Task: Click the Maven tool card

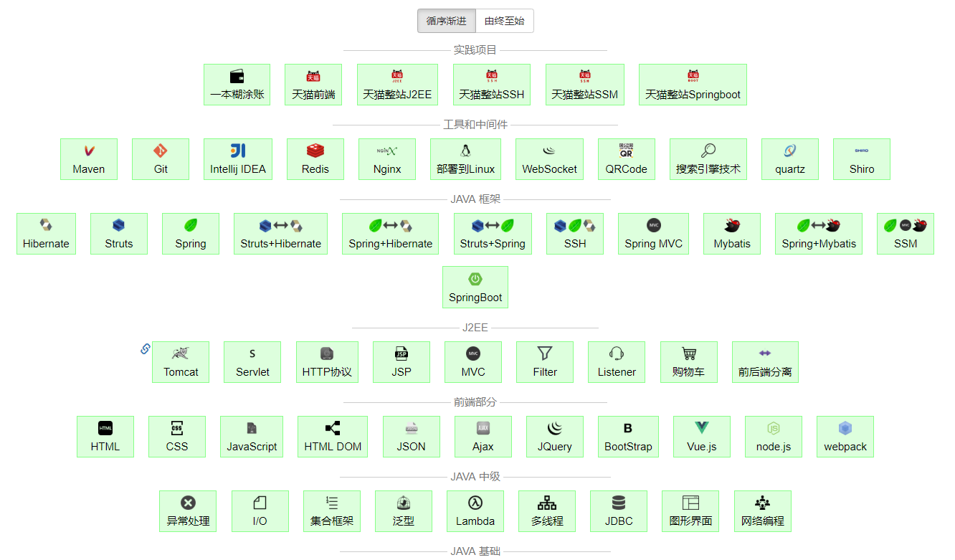Action: coord(89,159)
